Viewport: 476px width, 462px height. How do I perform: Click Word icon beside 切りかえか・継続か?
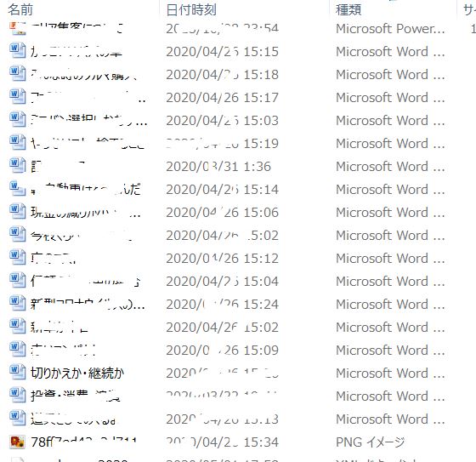click(18, 373)
